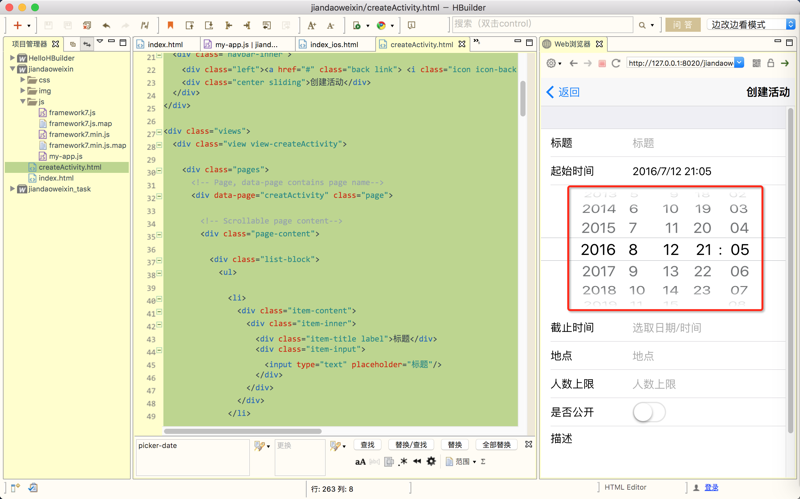Open the 范围 search scope dropdown
Viewport: 800px width, 499px height.
pos(461,462)
